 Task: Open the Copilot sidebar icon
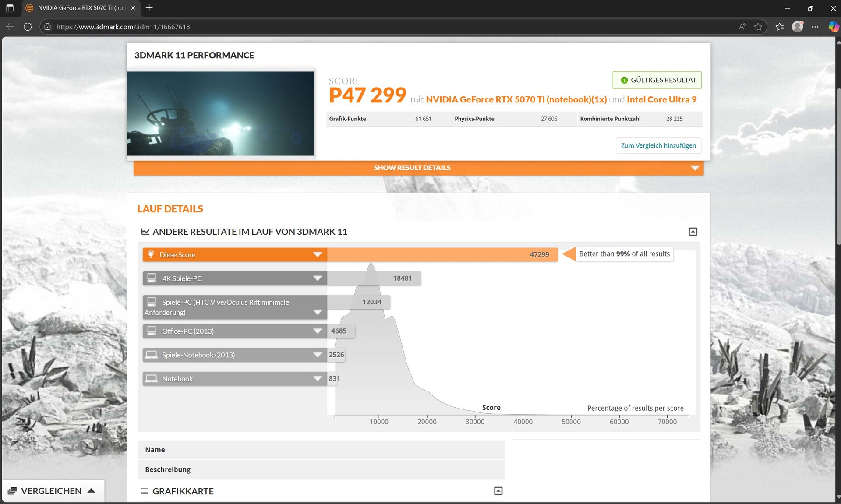[x=833, y=27]
